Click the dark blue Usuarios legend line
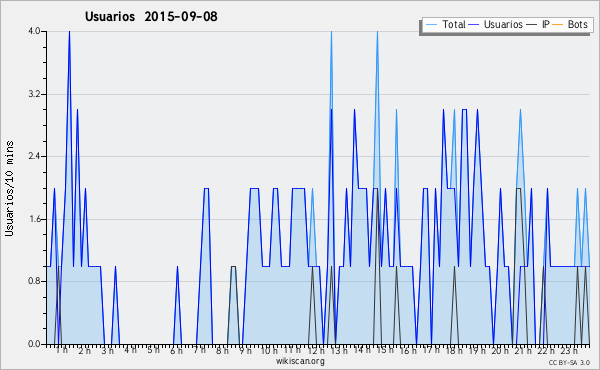Image resolution: width=600 pixels, height=370 pixels. coord(474,25)
